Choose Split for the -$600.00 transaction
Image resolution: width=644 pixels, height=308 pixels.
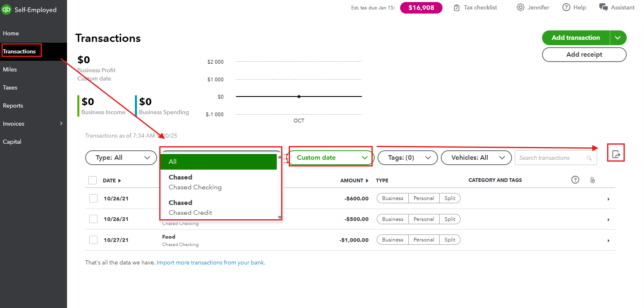click(450, 198)
